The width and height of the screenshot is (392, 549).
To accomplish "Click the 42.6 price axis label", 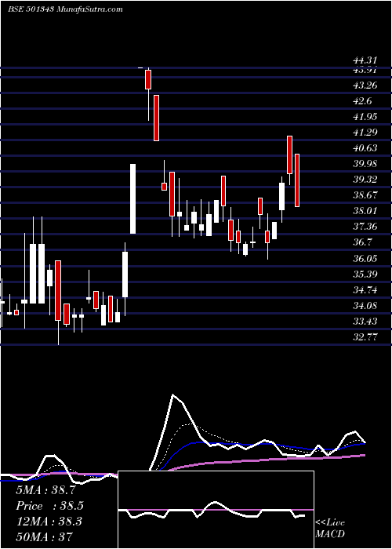I will (362, 101).
